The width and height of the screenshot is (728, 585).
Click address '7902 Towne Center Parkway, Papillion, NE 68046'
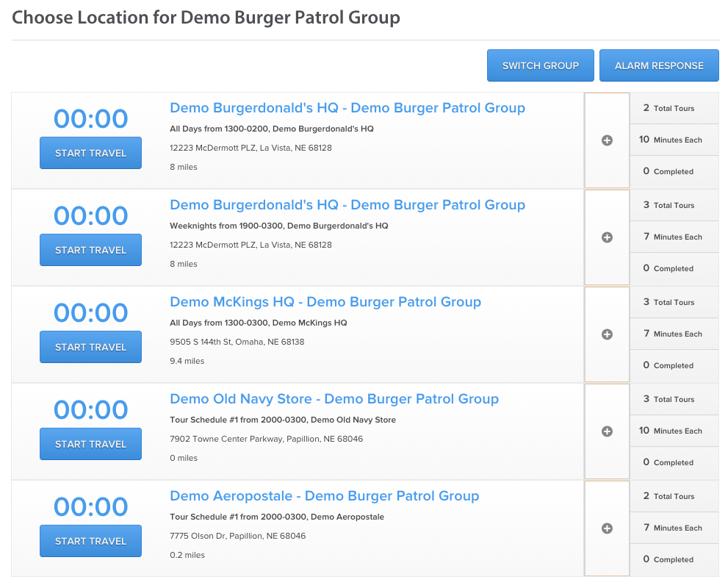[x=267, y=439]
